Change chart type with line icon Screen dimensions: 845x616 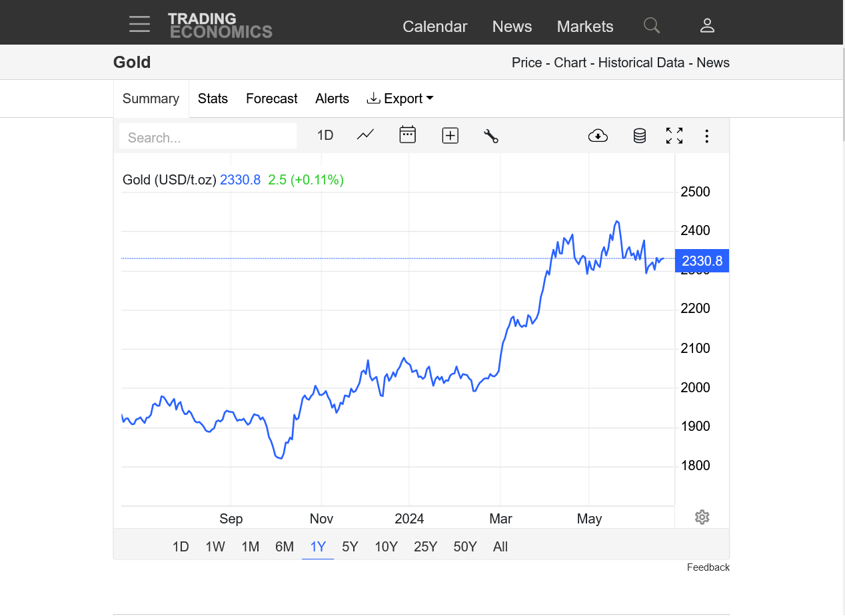point(365,135)
